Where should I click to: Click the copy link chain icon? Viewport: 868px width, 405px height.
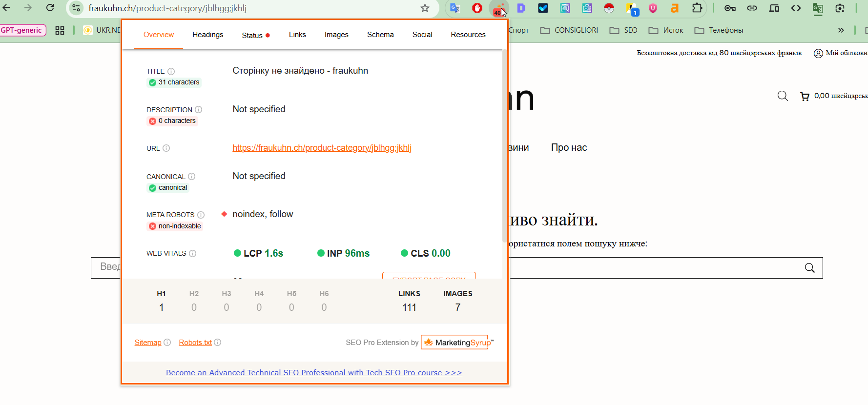752,8
